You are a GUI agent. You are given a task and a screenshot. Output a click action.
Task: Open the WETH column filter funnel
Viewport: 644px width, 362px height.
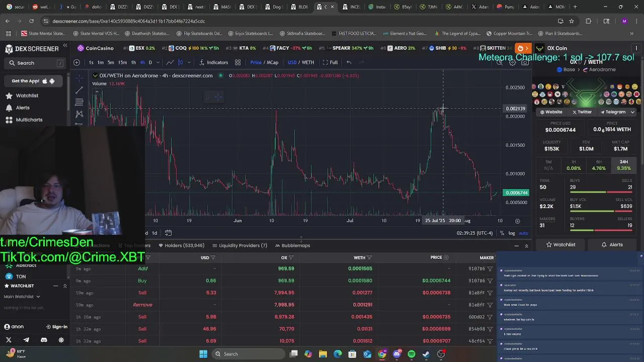coord(369,257)
